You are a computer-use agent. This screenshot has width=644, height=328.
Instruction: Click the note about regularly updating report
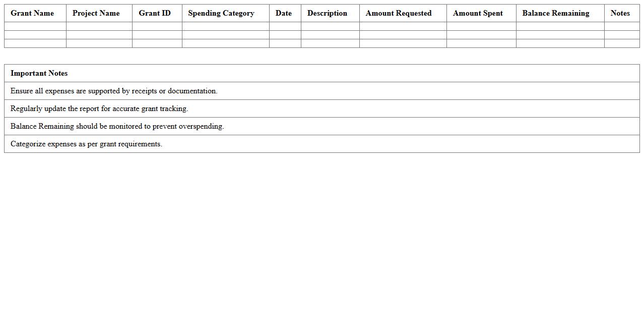click(99, 108)
